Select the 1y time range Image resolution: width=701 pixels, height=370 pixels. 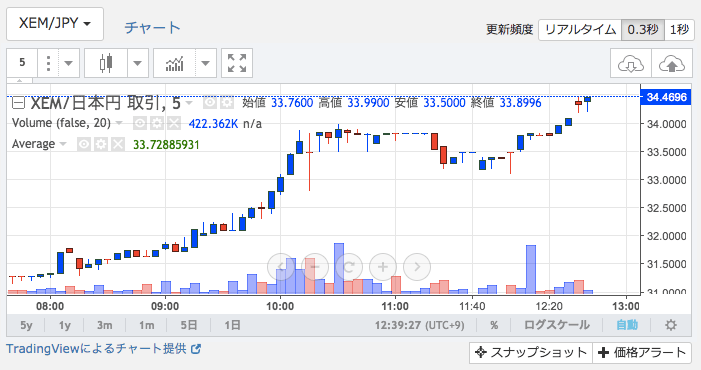click(x=65, y=325)
